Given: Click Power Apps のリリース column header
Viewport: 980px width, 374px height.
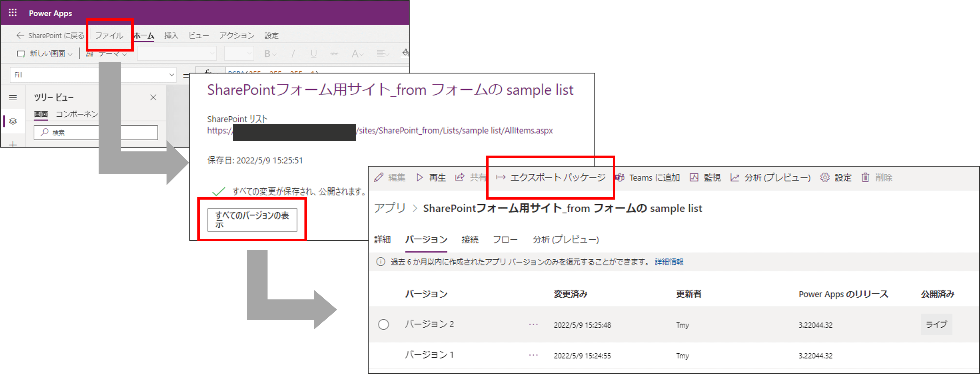Looking at the screenshot, I should click(x=843, y=294).
